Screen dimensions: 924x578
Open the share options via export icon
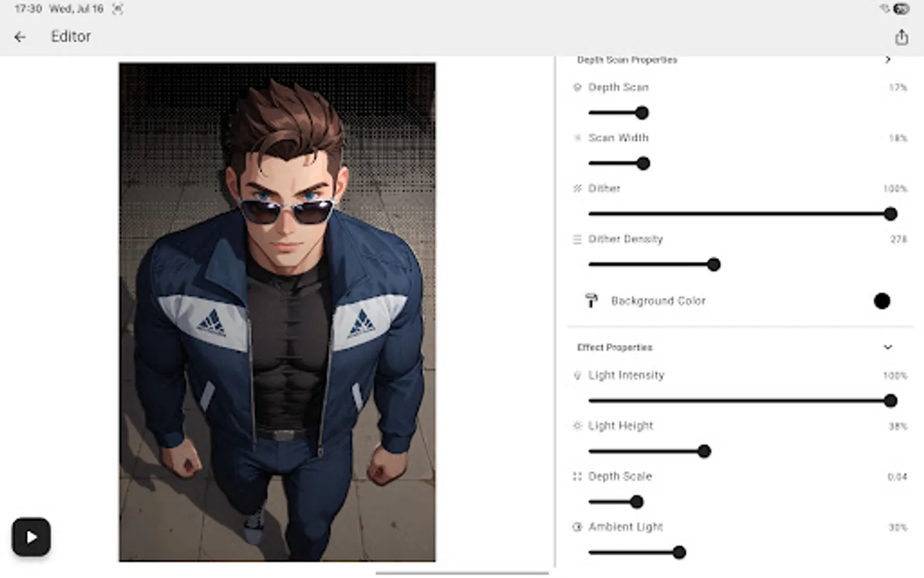[x=902, y=37]
